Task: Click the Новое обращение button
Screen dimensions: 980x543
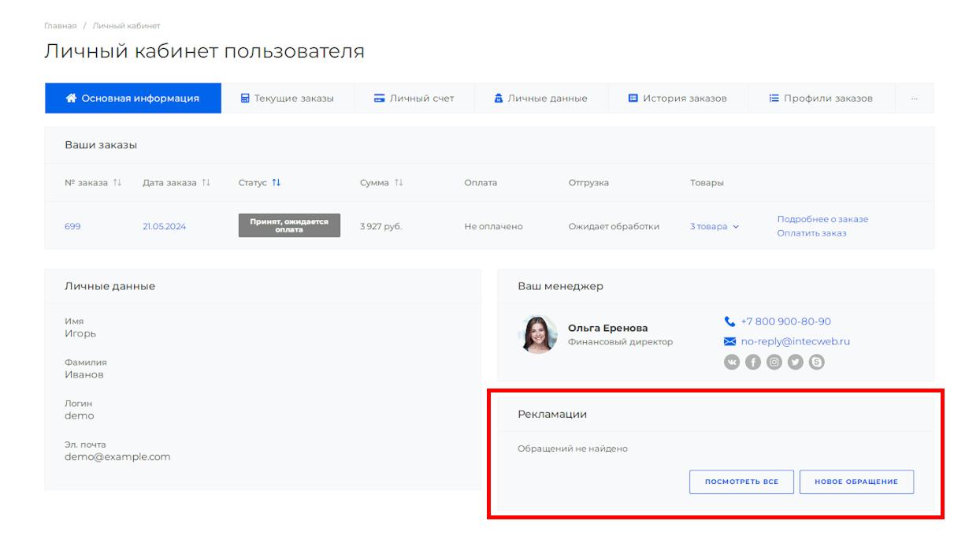Action: coord(856,482)
